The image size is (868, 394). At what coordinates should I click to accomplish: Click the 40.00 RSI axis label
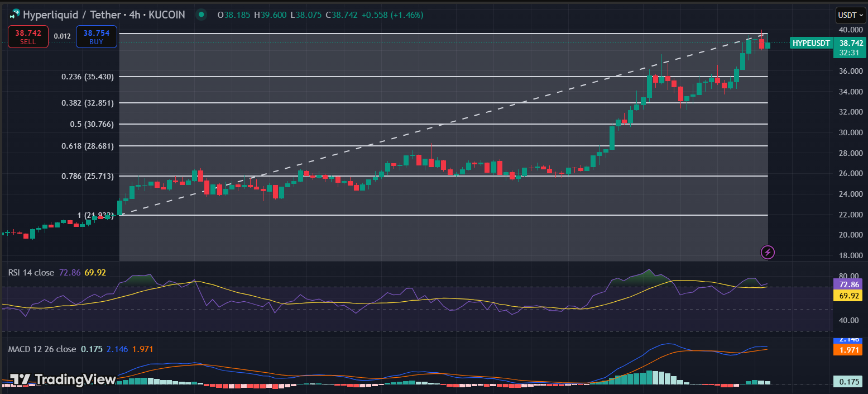pos(850,320)
